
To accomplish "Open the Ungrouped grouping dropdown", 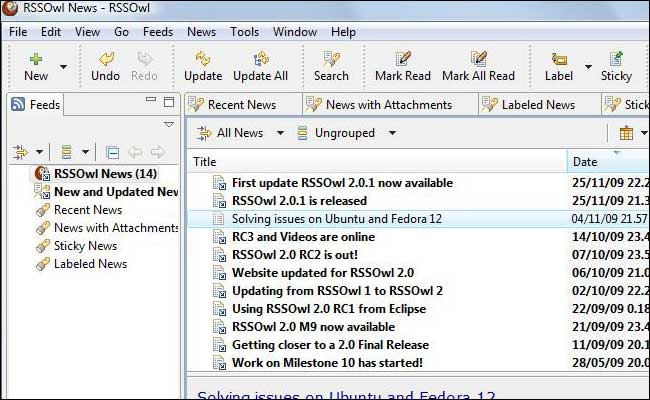I will pos(392,133).
